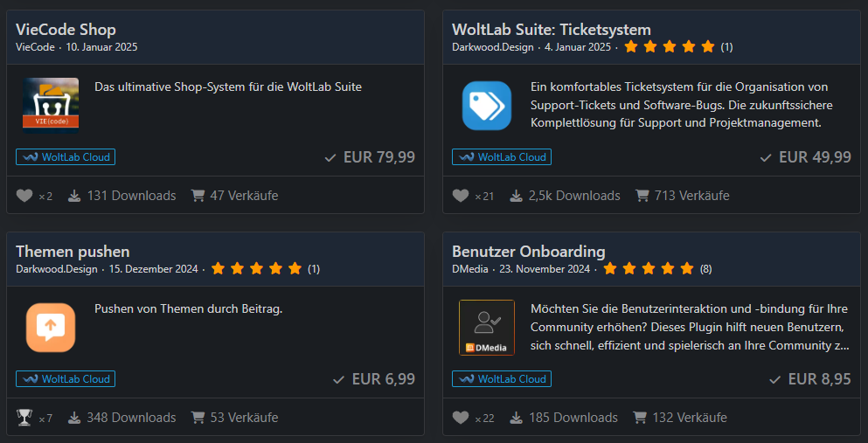Visit the DMedia author profile link

(x=472, y=269)
